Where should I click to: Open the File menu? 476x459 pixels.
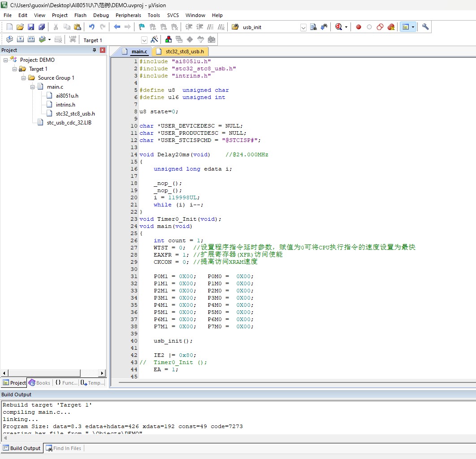point(8,15)
